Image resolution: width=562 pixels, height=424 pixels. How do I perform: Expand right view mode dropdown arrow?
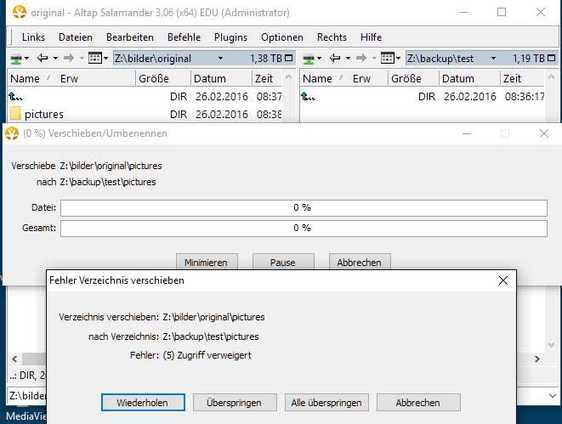[x=398, y=58]
